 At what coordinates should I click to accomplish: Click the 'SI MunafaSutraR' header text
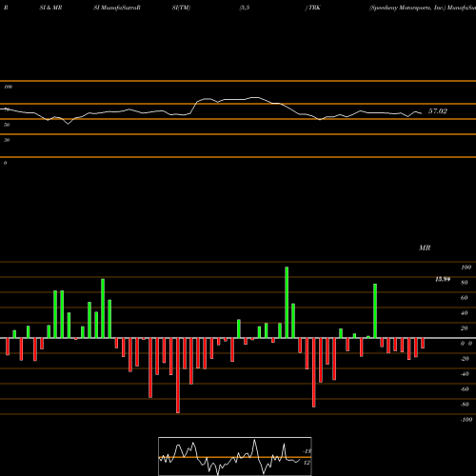[117, 8]
